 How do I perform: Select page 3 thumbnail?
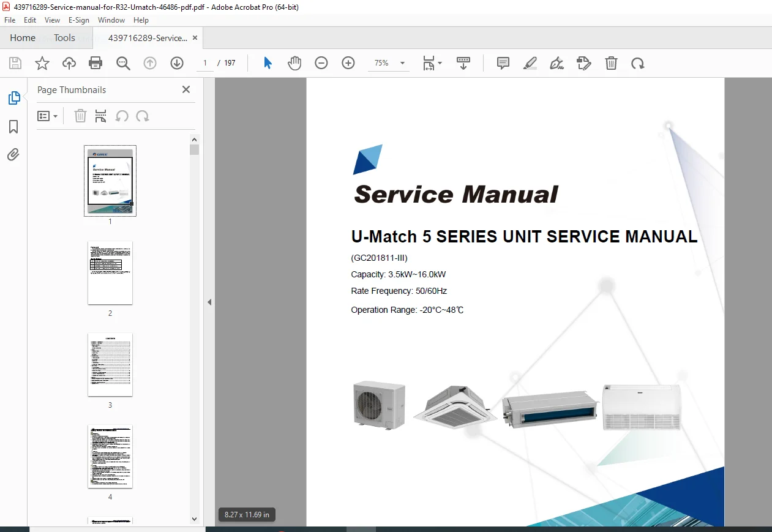(x=110, y=364)
